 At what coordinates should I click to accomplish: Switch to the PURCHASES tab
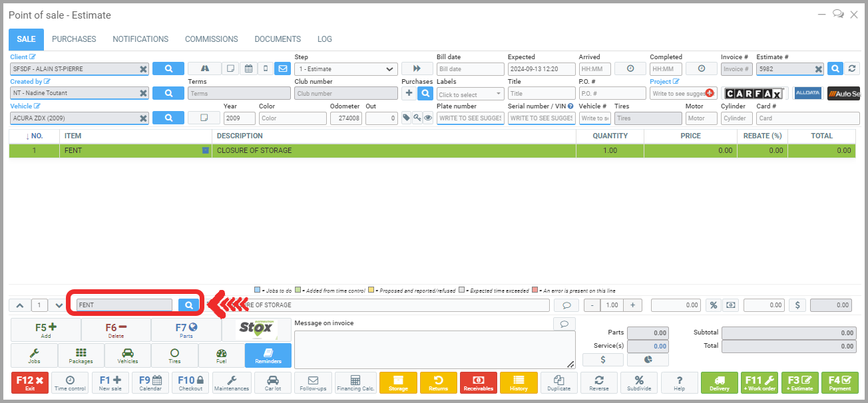click(x=74, y=39)
